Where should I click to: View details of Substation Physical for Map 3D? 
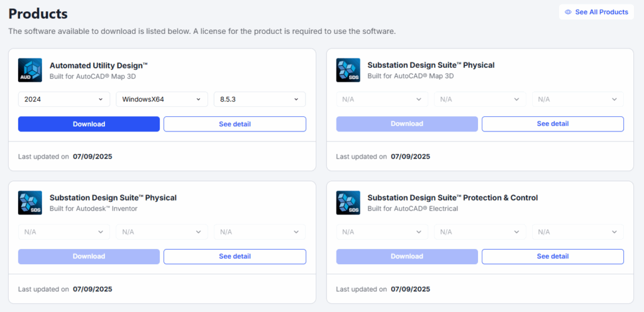552,124
